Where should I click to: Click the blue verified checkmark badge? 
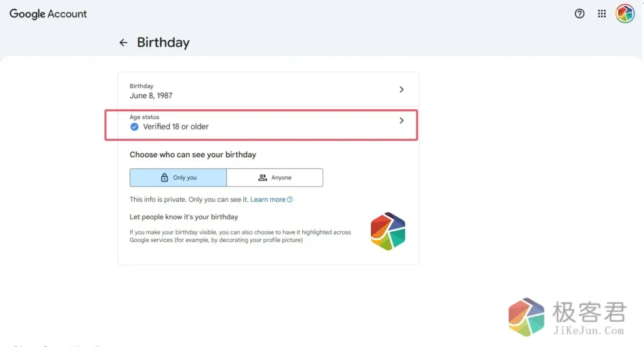click(135, 126)
